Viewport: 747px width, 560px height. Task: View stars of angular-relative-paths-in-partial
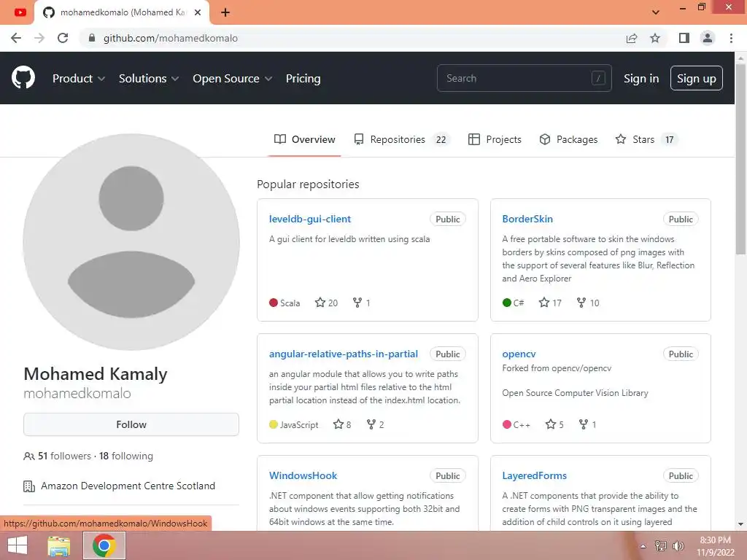coord(342,424)
